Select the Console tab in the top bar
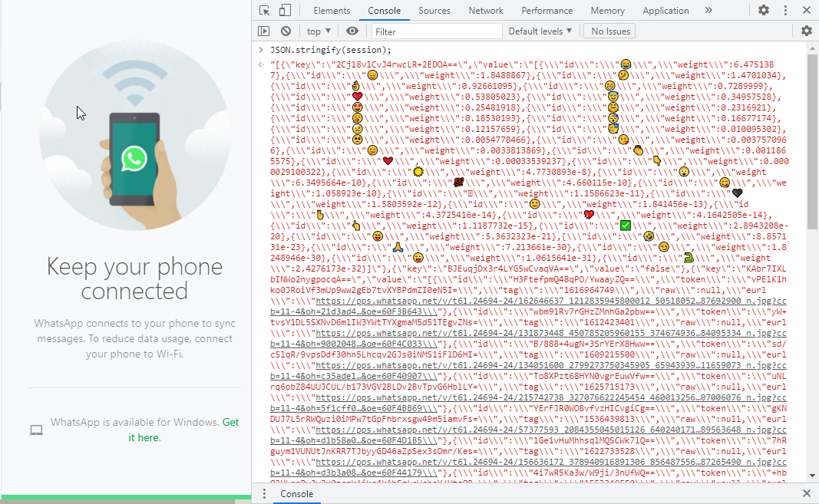Viewport: 819px width, 504px height. [x=384, y=11]
